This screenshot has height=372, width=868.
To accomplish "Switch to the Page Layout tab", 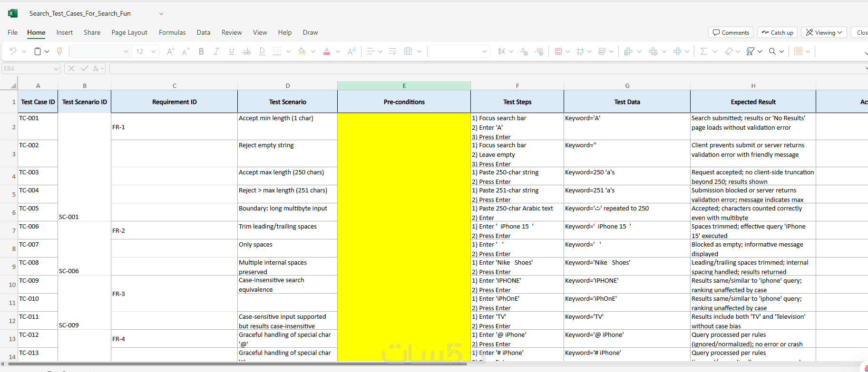I will coord(129,32).
